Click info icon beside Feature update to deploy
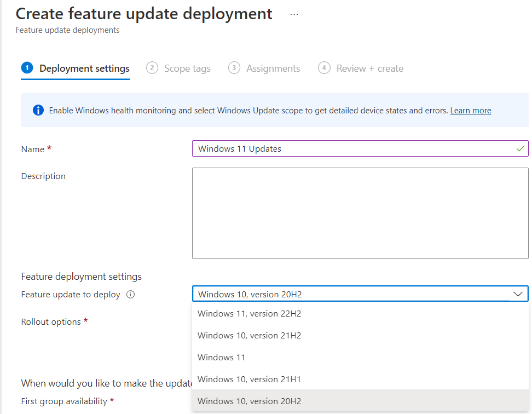This screenshot has width=532, height=414. (131, 294)
